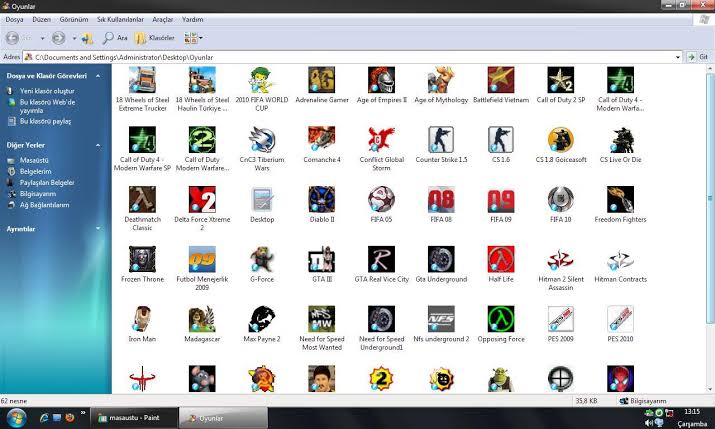This screenshot has width=715, height=429.
Task: Collapse the Diğer Yerler section
Action: (x=98, y=145)
